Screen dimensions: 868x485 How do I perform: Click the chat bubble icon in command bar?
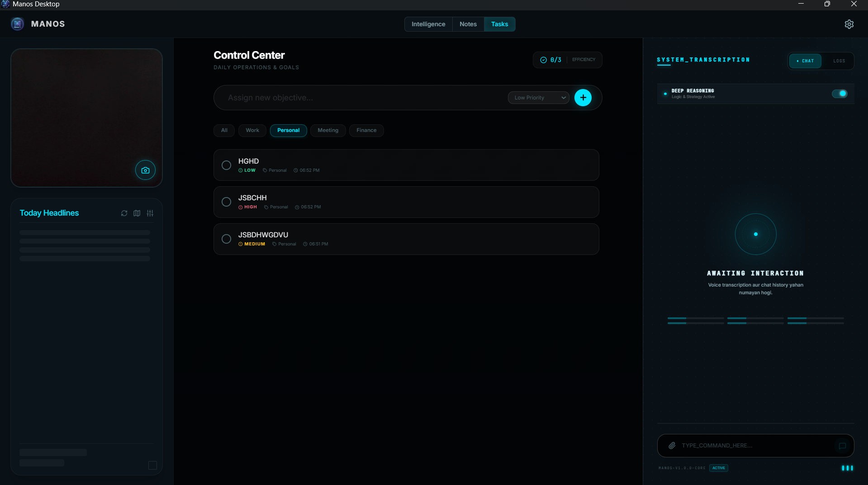point(842,446)
